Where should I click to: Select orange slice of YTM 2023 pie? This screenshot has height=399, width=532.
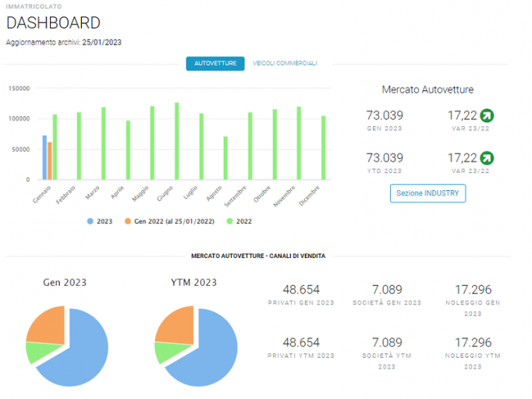(178, 327)
